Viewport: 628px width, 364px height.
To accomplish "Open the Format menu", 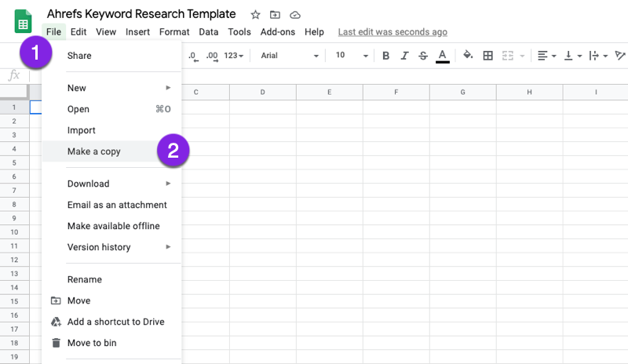I will 174,32.
